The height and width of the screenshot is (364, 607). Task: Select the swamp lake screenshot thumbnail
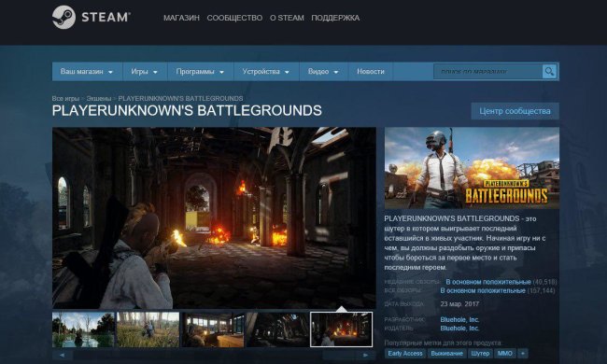click(x=83, y=329)
